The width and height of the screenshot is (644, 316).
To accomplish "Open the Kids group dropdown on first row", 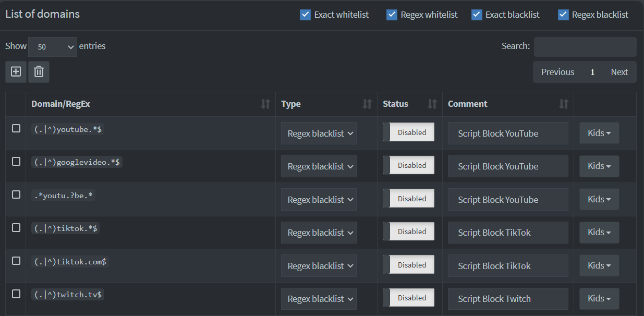I will click(x=599, y=132).
